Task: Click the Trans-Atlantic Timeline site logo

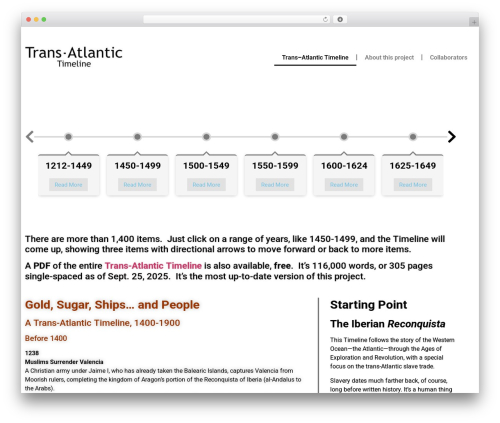Action: [x=74, y=57]
